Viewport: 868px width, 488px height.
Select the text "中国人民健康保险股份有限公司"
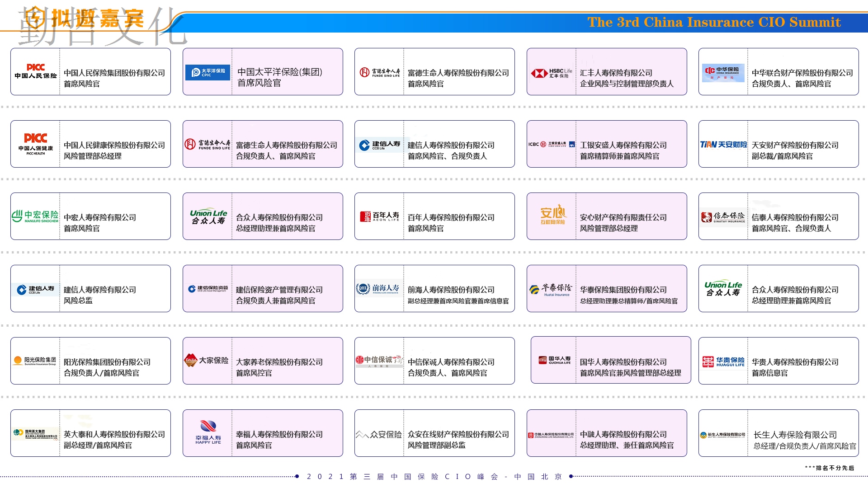click(x=114, y=145)
